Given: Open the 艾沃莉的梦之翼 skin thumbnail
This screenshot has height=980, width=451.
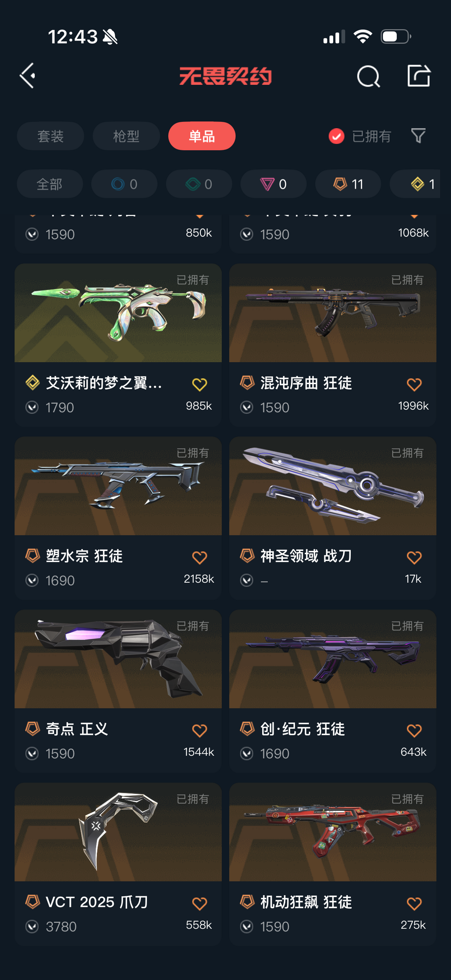Looking at the screenshot, I should (118, 313).
